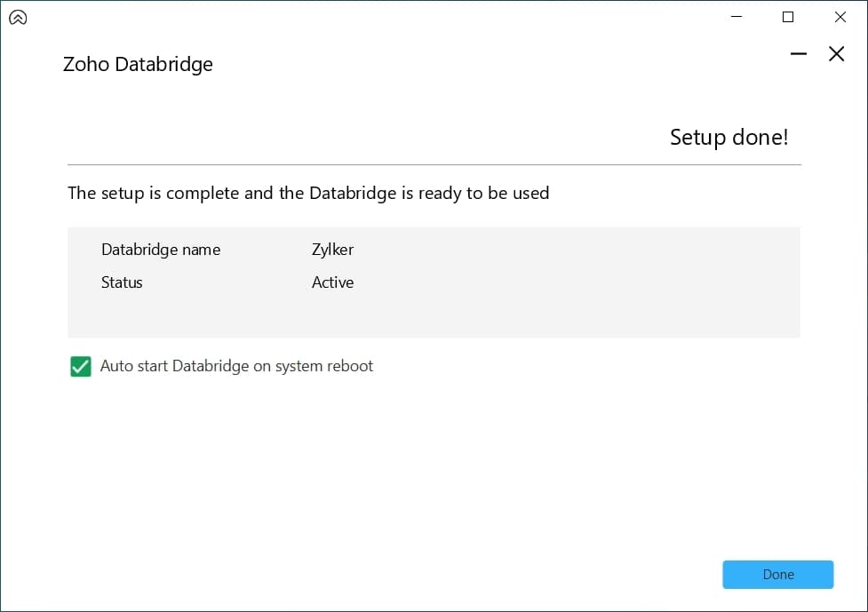Close the Databridge setup using the inner X
Screen dimensions: 868x612
(x=836, y=54)
